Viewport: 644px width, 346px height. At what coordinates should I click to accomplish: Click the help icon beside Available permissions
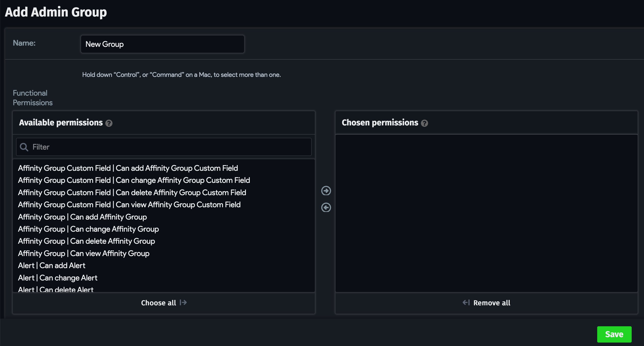point(109,123)
